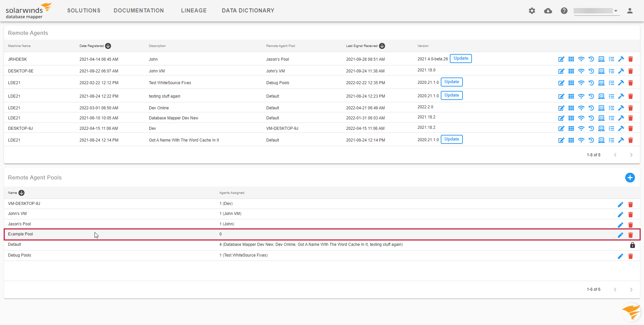Viewport: 644px width, 325px height.
Task: Update the 'Got A Name With The Word Cache' agent
Action: click(452, 139)
